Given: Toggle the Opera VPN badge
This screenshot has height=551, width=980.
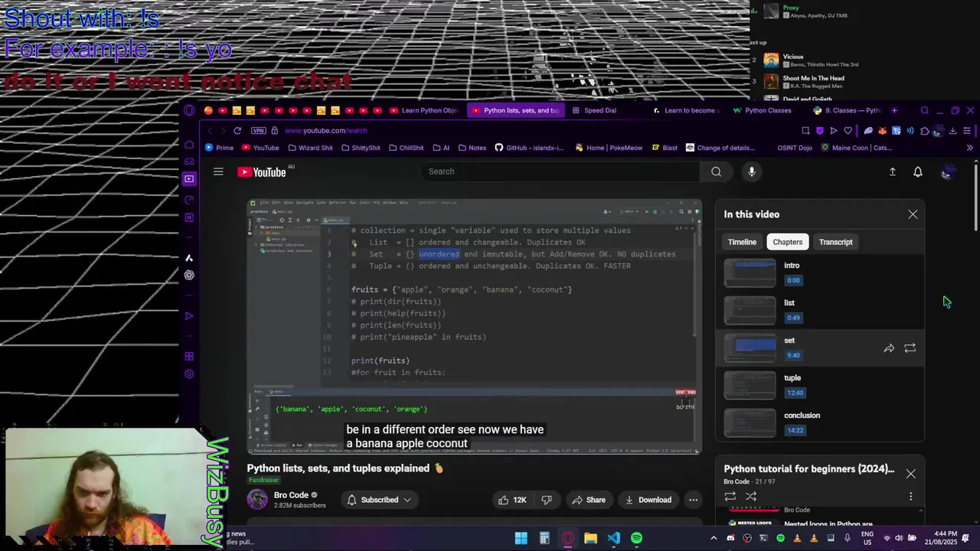Looking at the screenshot, I should pyautogui.click(x=258, y=130).
